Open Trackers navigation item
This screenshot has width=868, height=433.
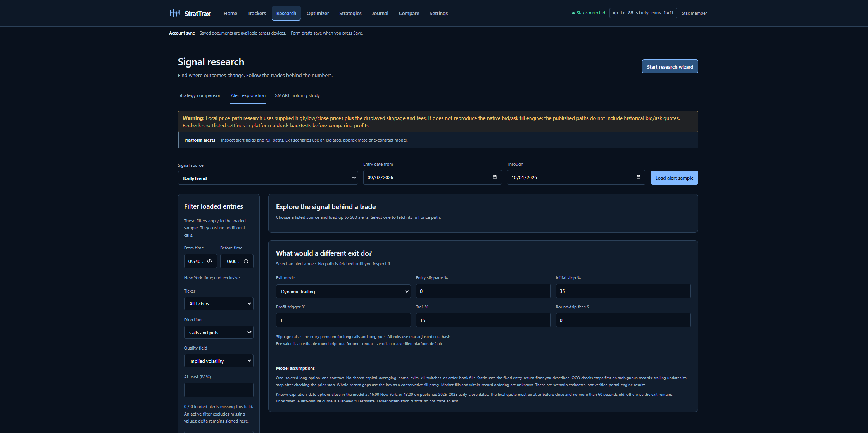[x=257, y=13]
